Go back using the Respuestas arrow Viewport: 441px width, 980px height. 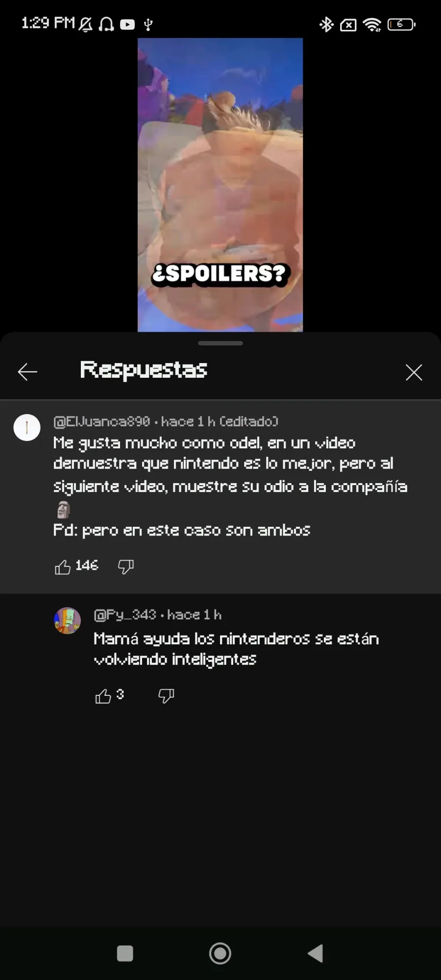point(27,372)
